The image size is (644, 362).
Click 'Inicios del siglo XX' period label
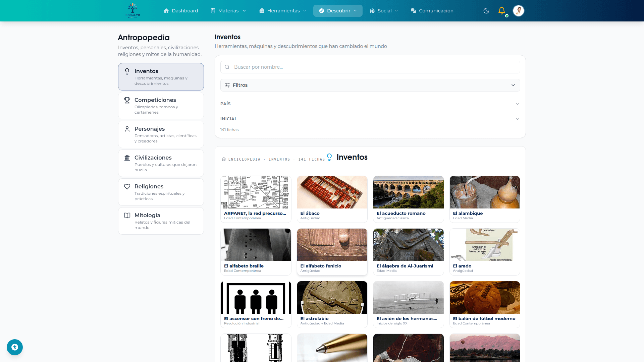392,323
